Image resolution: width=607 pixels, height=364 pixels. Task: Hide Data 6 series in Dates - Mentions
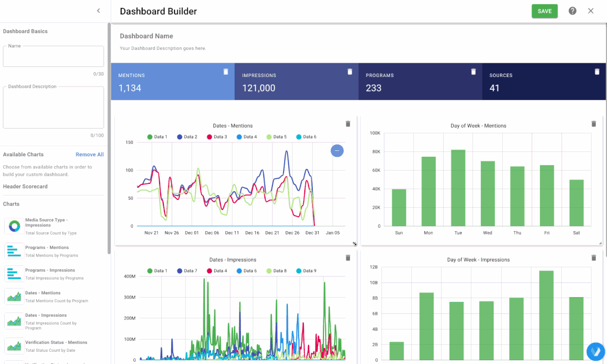309,137
